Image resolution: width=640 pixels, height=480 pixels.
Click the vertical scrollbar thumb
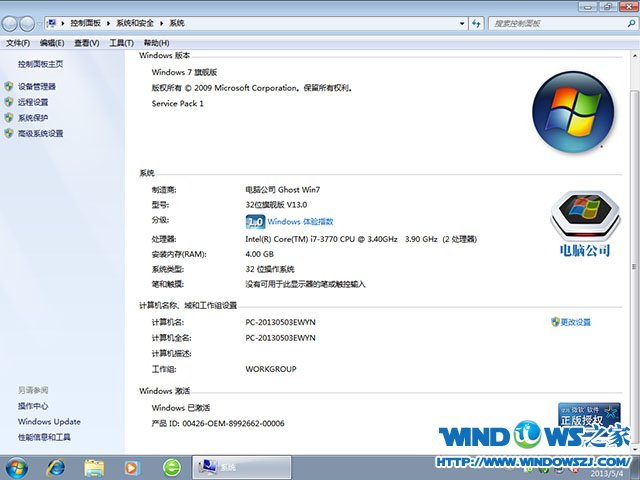(x=635, y=266)
